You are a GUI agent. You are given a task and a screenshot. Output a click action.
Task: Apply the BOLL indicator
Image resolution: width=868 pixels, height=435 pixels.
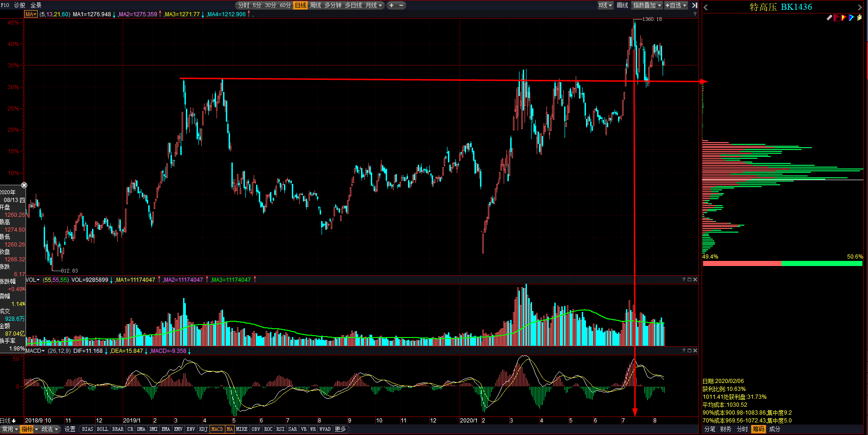coord(102,429)
